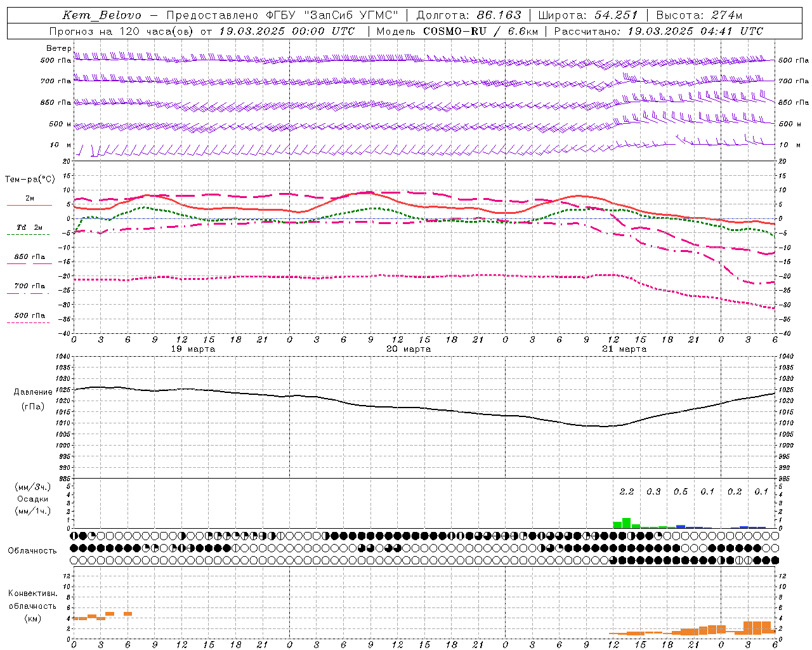Click the Td 2м legend entry
The width and height of the screenshot is (812, 650).
point(29,227)
